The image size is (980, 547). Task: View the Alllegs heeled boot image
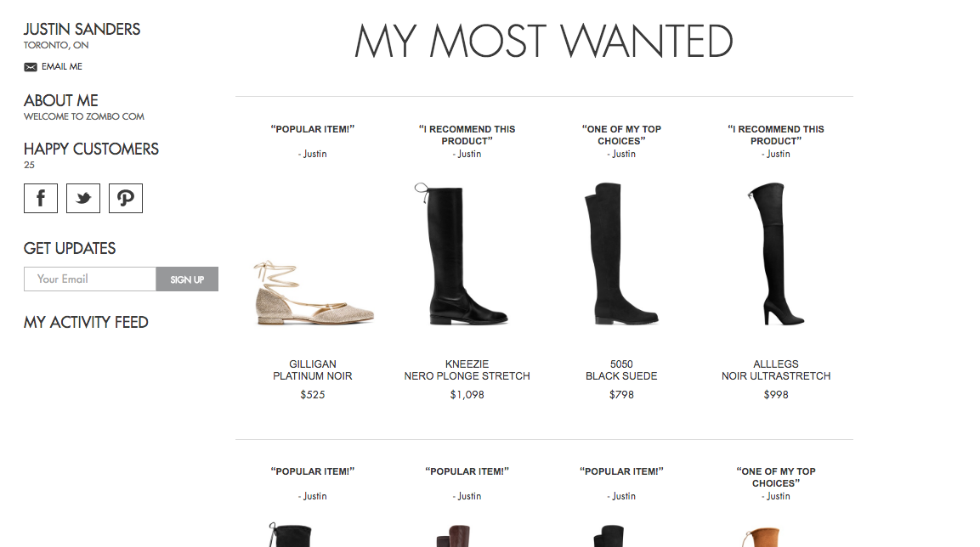click(776, 253)
